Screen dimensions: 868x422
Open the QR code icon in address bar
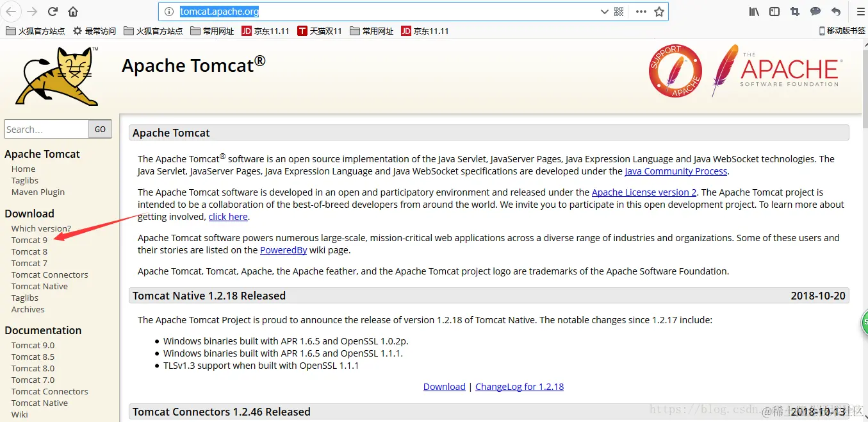[x=619, y=12]
